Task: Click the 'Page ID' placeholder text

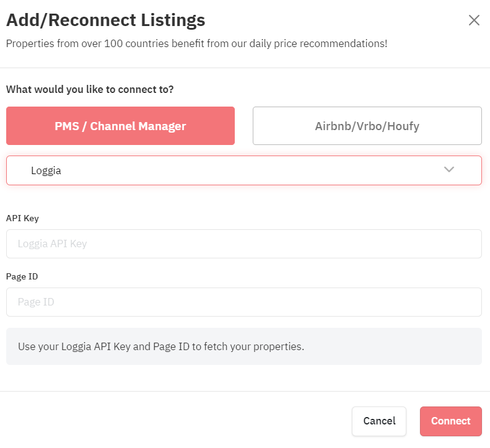Action: 36,302
